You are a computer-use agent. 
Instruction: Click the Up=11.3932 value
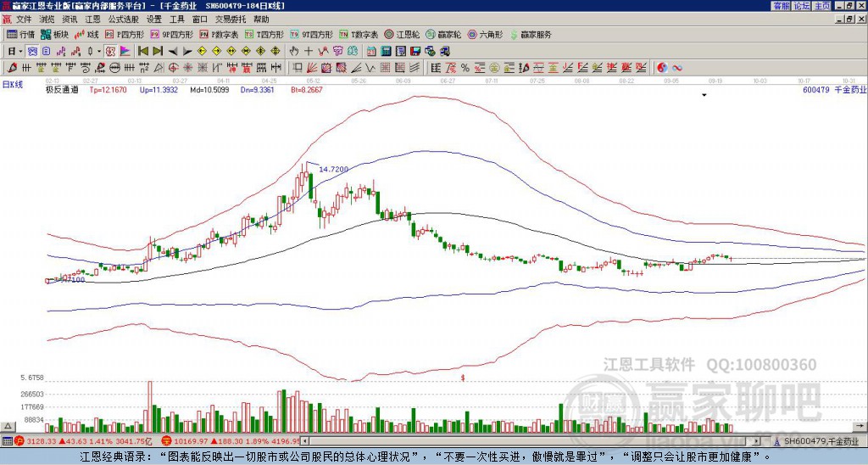click(159, 89)
